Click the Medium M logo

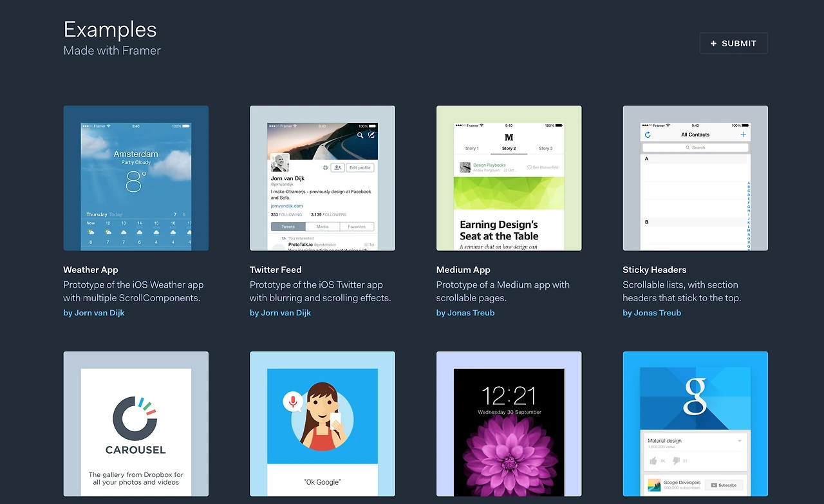point(509,137)
